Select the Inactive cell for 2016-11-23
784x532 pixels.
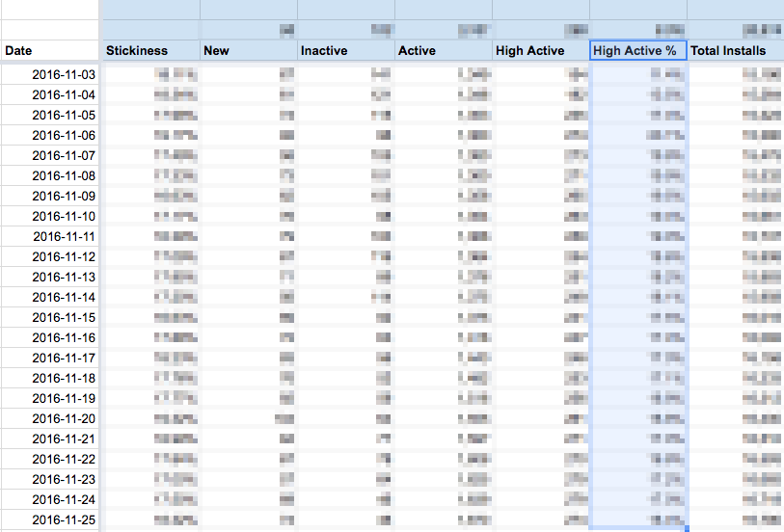click(x=346, y=480)
